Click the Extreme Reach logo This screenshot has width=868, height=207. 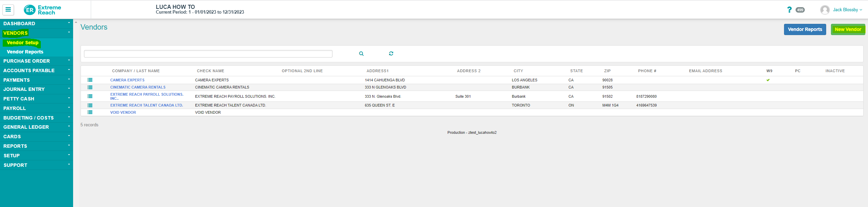(42, 10)
